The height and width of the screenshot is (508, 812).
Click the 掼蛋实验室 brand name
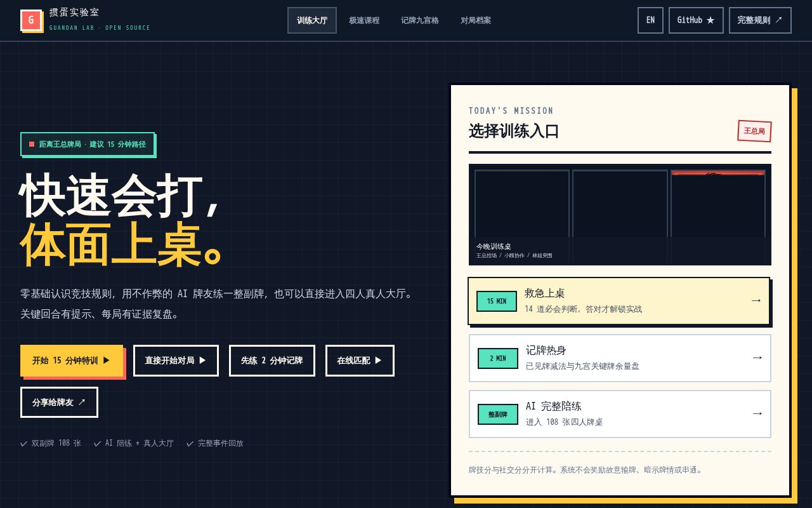pos(74,13)
